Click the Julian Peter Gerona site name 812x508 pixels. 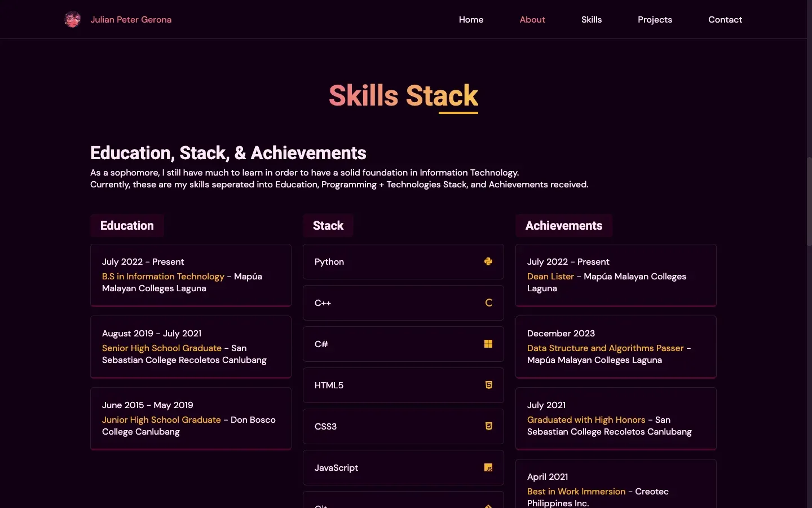tap(131, 19)
